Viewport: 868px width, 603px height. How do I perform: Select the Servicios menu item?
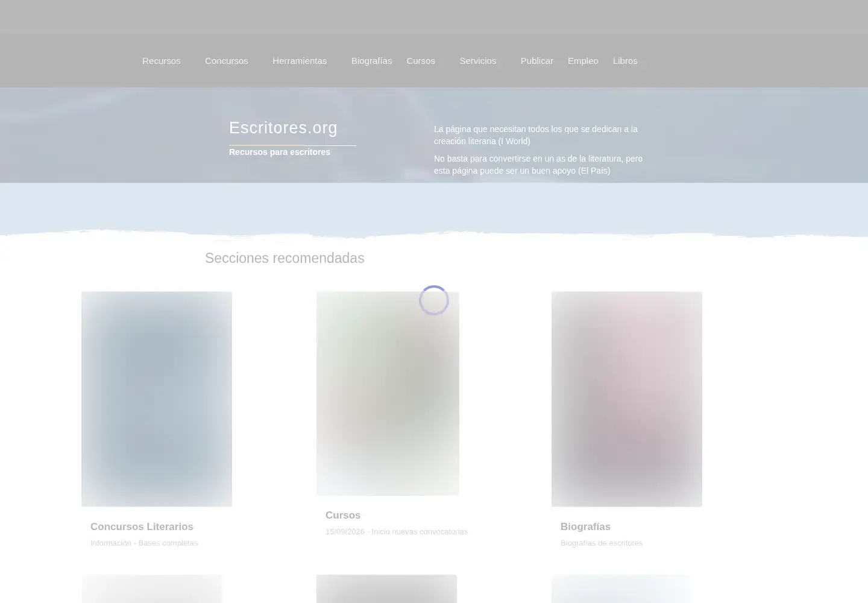[x=478, y=61]
